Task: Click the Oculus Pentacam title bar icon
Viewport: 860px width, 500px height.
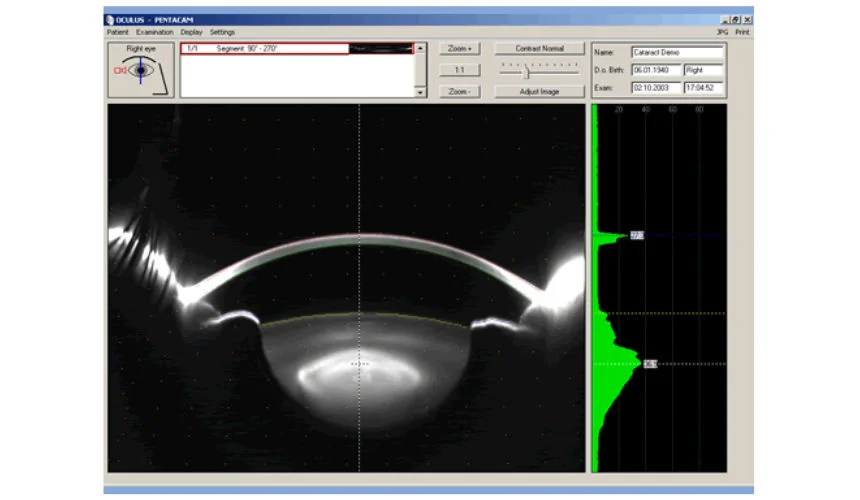Action: click(110, 20)
